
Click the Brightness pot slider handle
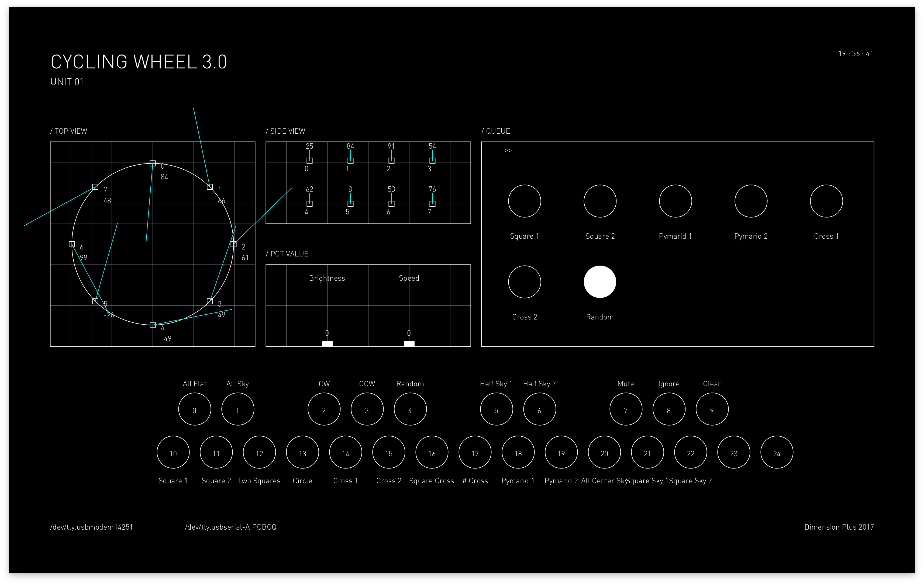(x=327, y=343)
